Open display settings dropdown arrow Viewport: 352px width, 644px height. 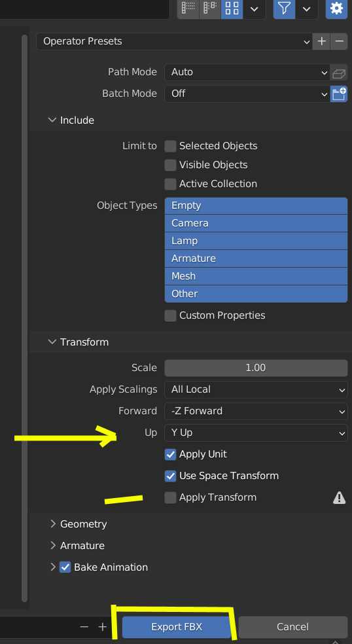255,9
